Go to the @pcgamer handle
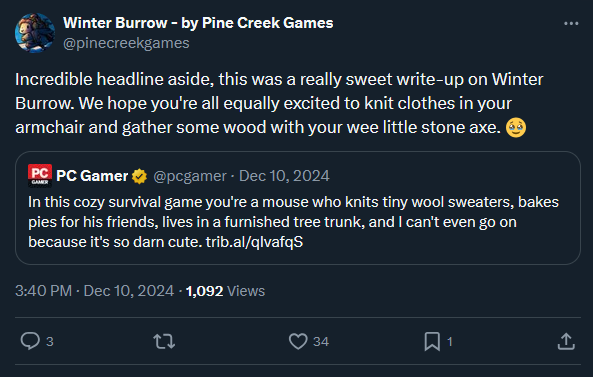Screen dimensions: 593x377 (x=190, y=176)
